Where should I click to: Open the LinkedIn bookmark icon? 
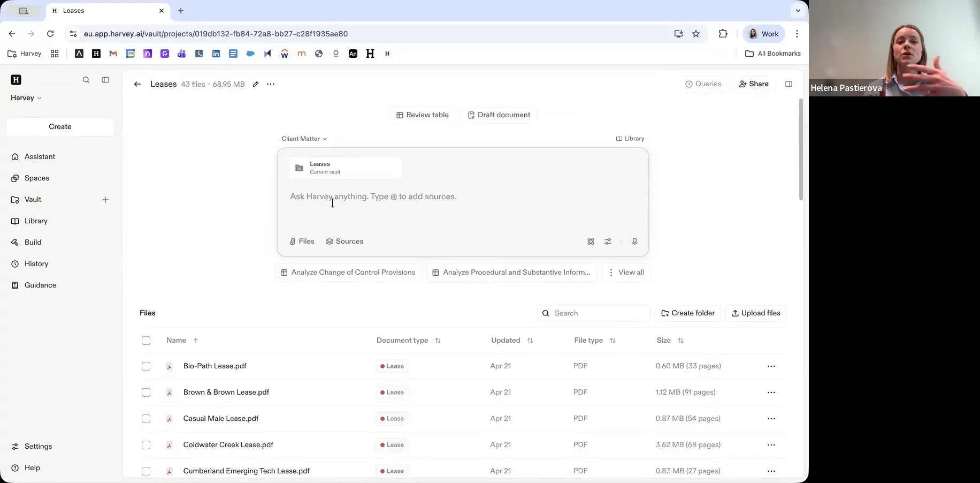pos(216,54)
